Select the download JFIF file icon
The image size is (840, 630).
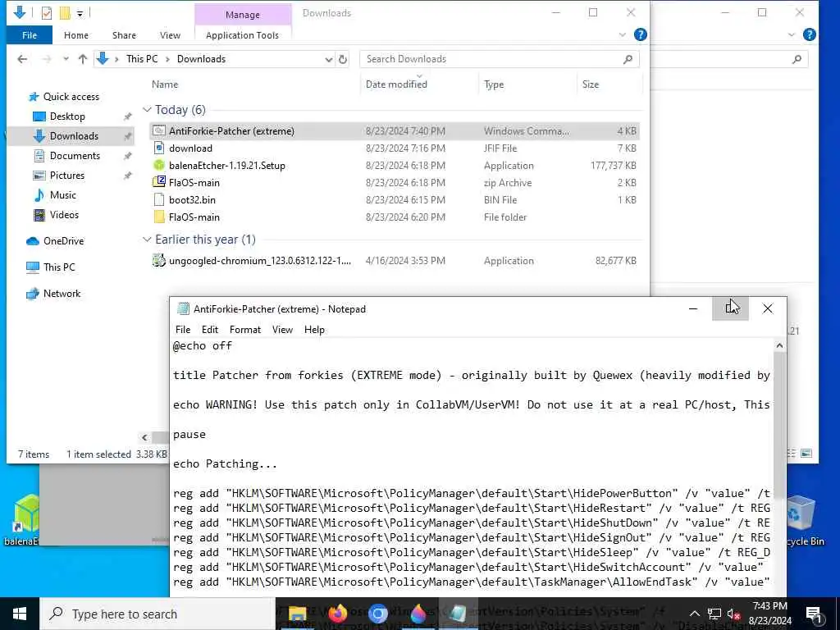tap(158, 148)
